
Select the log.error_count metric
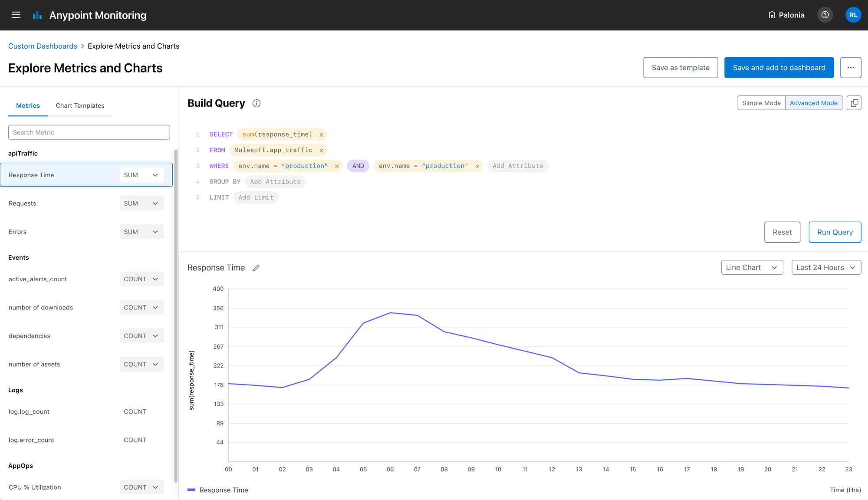coord(31,440)
